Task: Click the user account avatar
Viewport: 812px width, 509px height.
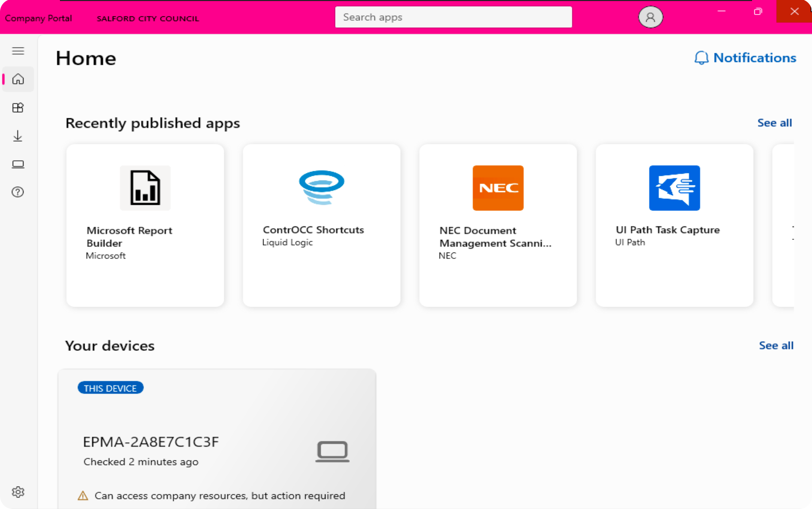Action: 651,17
